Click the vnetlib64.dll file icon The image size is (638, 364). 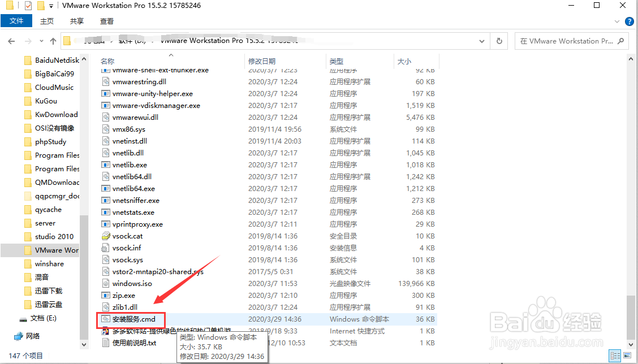106,176
